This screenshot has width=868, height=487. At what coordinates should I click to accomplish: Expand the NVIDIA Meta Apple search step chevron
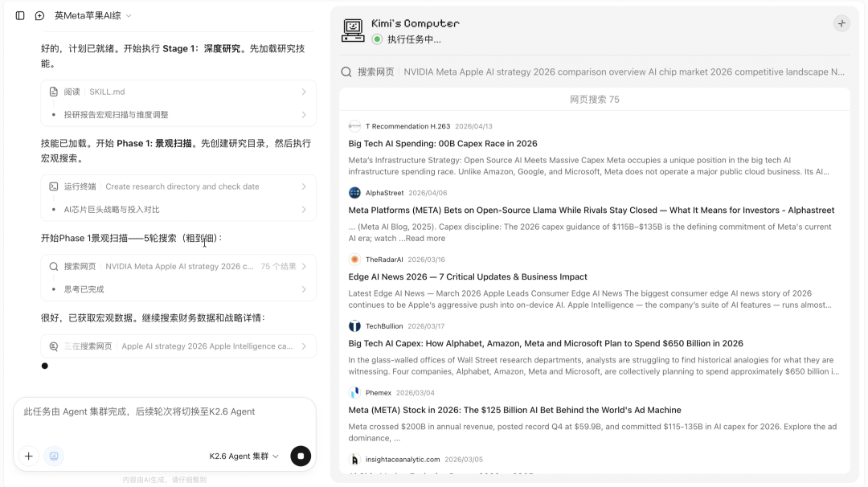pyautogui.click(x=304, y=266)
